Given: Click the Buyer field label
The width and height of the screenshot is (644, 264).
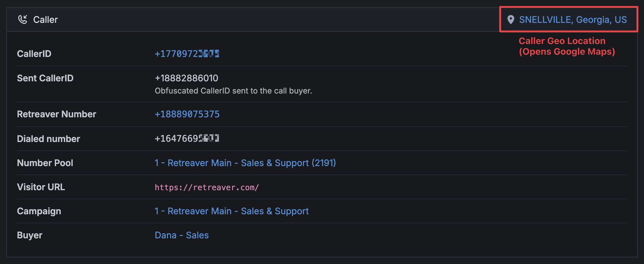Looking at the screenshot, I should [30, 235].
